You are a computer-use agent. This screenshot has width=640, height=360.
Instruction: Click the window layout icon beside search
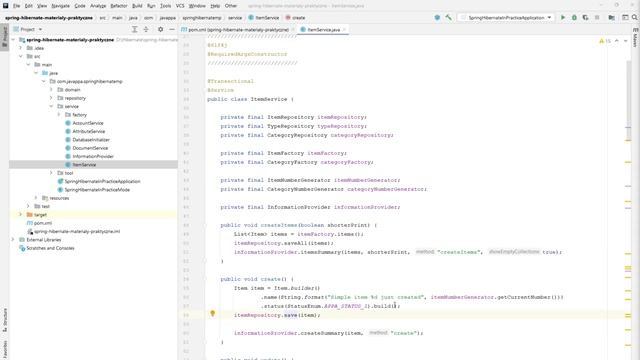[x=625, y=18]
